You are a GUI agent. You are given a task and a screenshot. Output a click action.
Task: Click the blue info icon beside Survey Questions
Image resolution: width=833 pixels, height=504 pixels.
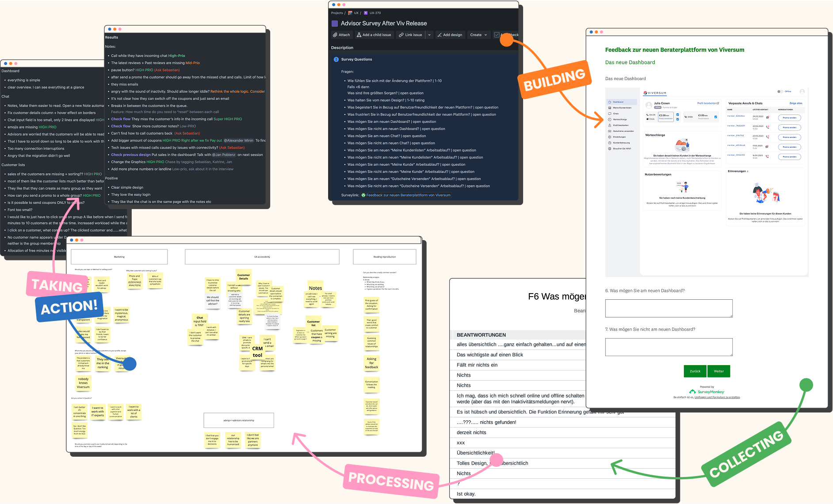[336, 59]
